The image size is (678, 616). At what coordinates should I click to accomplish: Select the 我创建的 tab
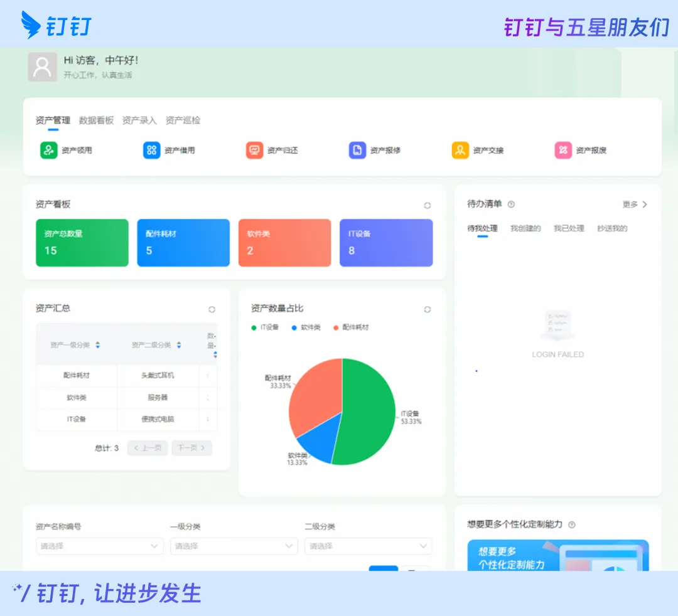[x=525, y=228]
